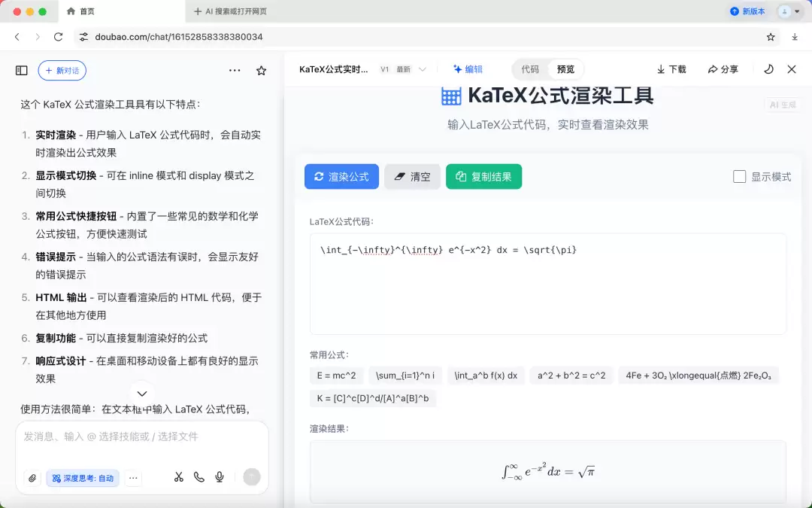Activate the microphone voice input

pos(220,477)
